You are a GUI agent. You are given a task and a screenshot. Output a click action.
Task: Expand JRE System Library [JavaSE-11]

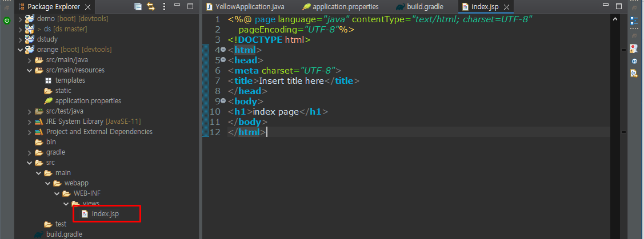tap(30, 121)
